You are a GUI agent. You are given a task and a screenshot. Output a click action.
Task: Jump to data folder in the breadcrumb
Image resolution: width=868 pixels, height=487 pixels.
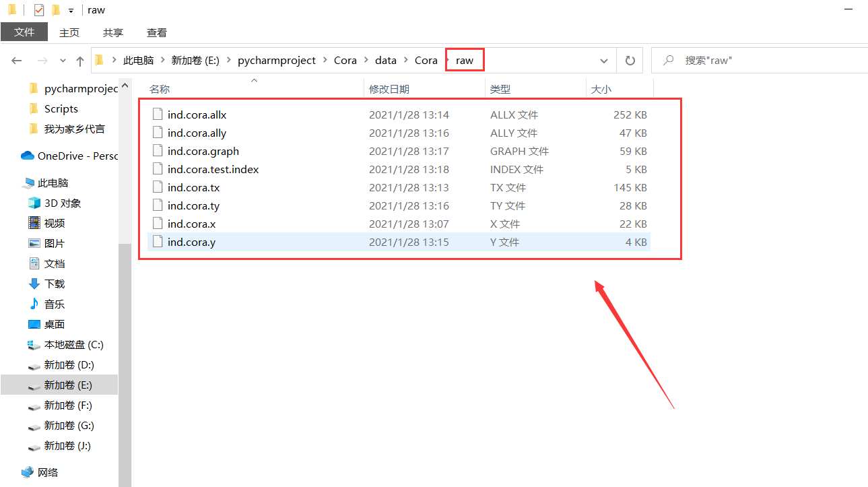click(386, 61)
